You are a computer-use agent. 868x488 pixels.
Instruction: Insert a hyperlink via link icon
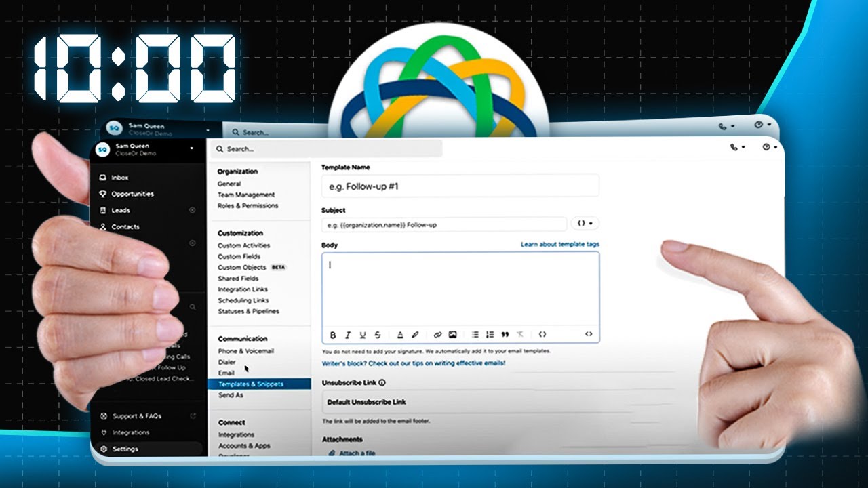[437, 335]
